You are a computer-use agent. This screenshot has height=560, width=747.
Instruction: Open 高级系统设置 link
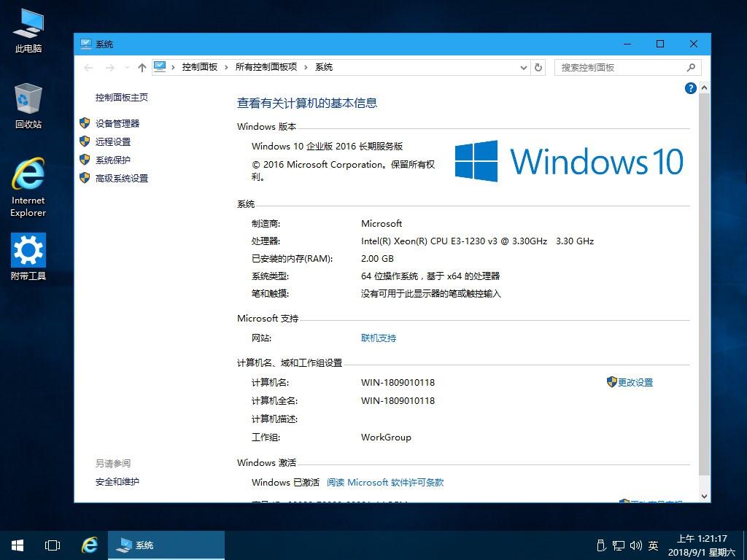(122, 179)
